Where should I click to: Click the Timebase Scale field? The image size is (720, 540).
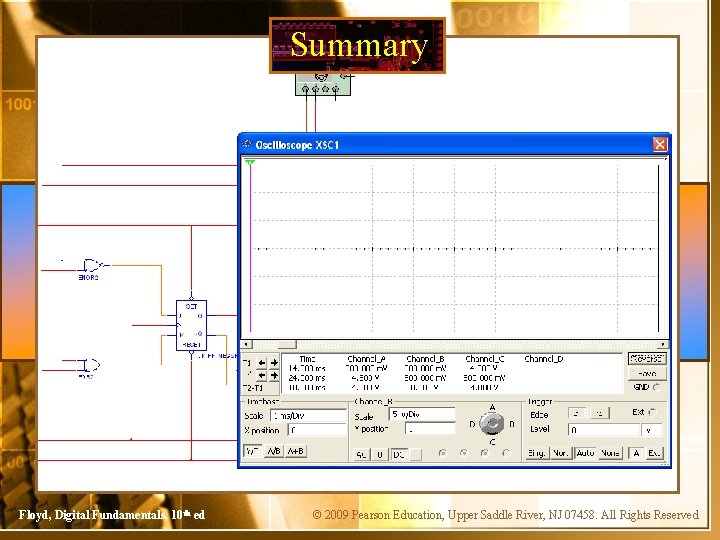(x=308, y=416)
